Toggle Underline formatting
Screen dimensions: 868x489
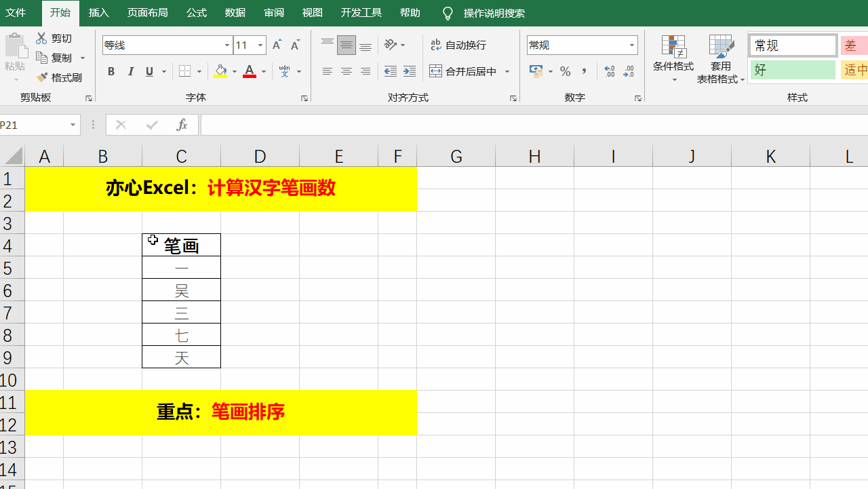(149, 72)
